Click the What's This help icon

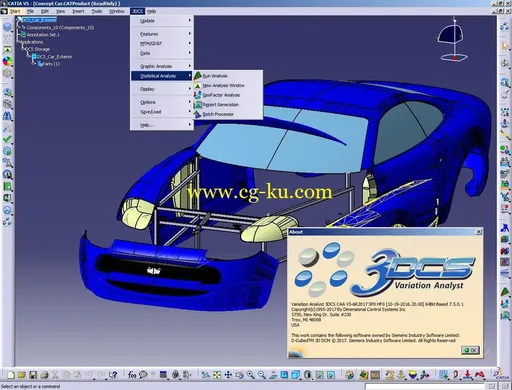tap(113, 375)
